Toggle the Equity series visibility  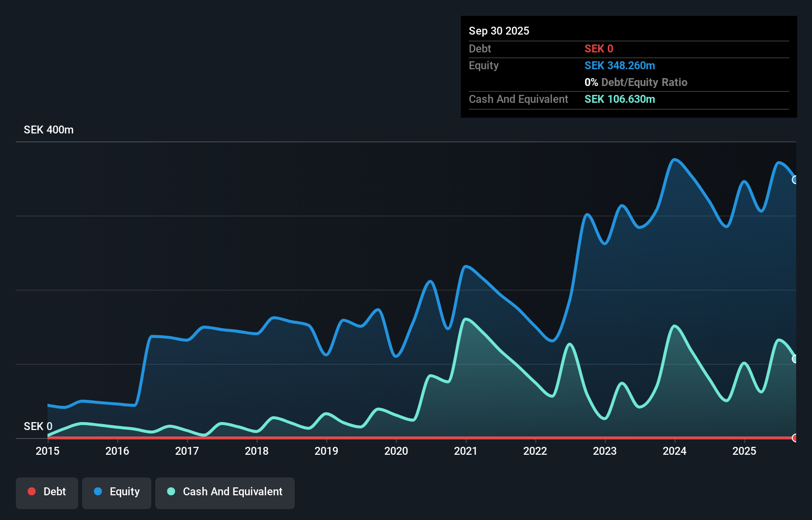coord(116,492)
